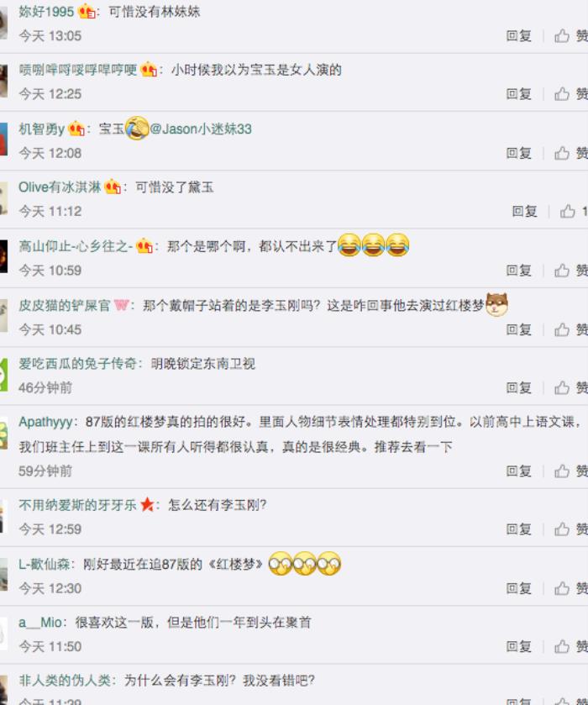588x705 pixels.
Task: Visit 高山仰止-心乡往之- profile
Action: click(x=76, y=246)
